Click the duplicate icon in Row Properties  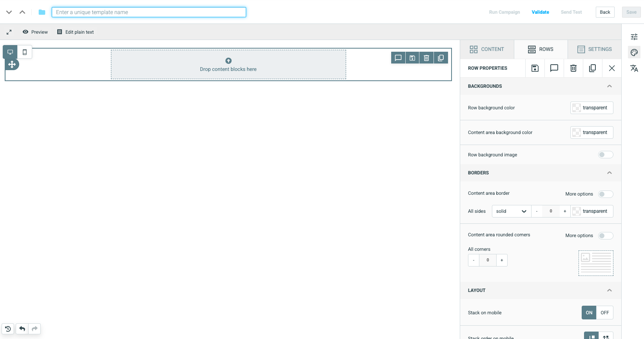pos(593,68)
